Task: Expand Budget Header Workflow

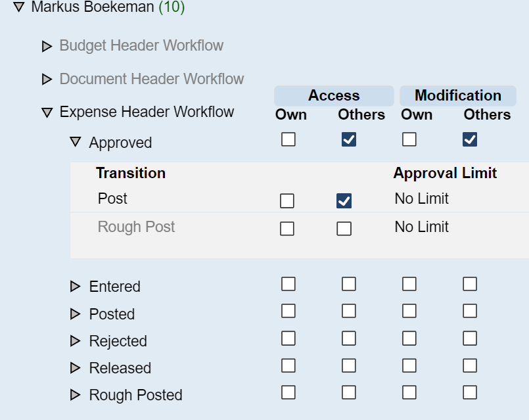Action: point(47,46)
